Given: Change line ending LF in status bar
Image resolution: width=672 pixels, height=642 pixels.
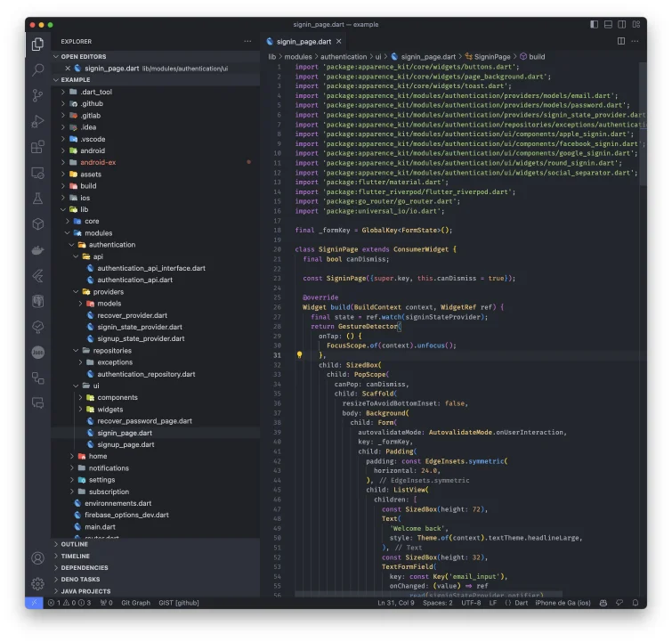Looking at the screenshot, I should pyautogui.click(x=493, y=603).
